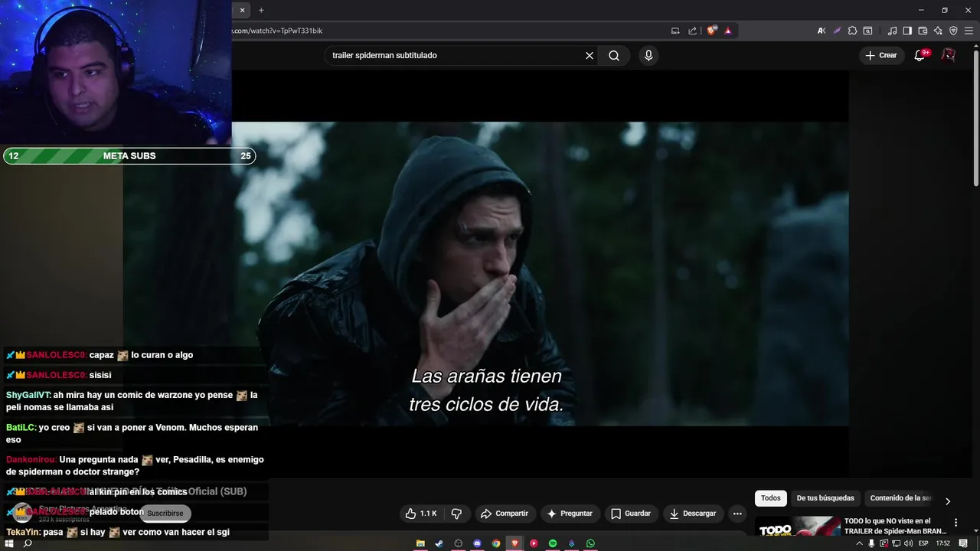
Task: Open Brave VPN shield icon
Action: click(x=953, y=31)
